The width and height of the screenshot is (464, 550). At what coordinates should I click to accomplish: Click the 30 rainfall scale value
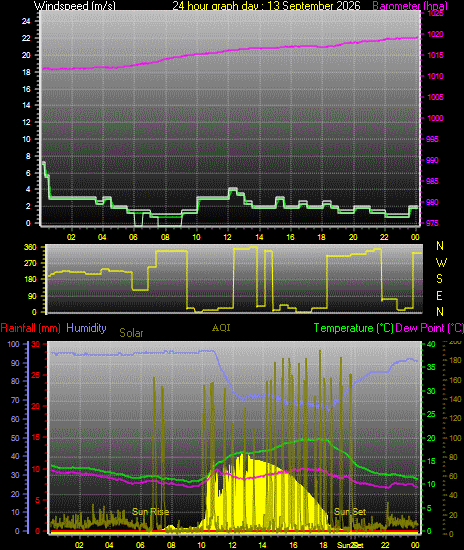coord(36,344)
